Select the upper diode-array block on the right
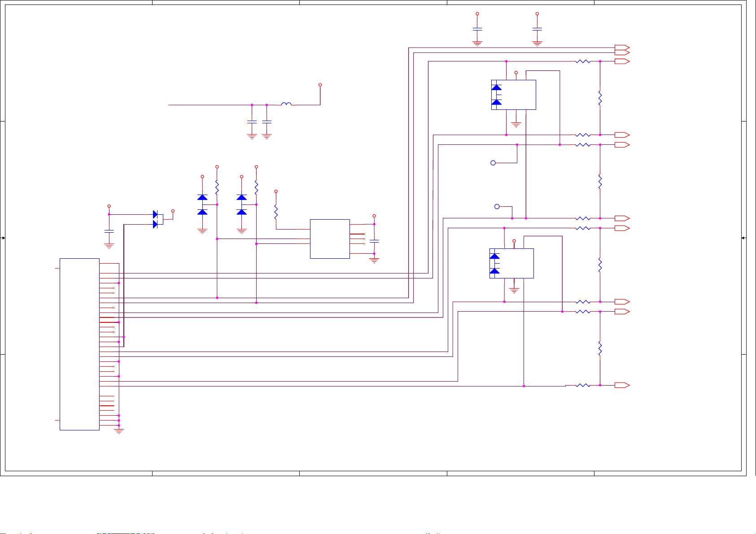The width and height of the screenshot is (756, 534). [x=514, y=95]
